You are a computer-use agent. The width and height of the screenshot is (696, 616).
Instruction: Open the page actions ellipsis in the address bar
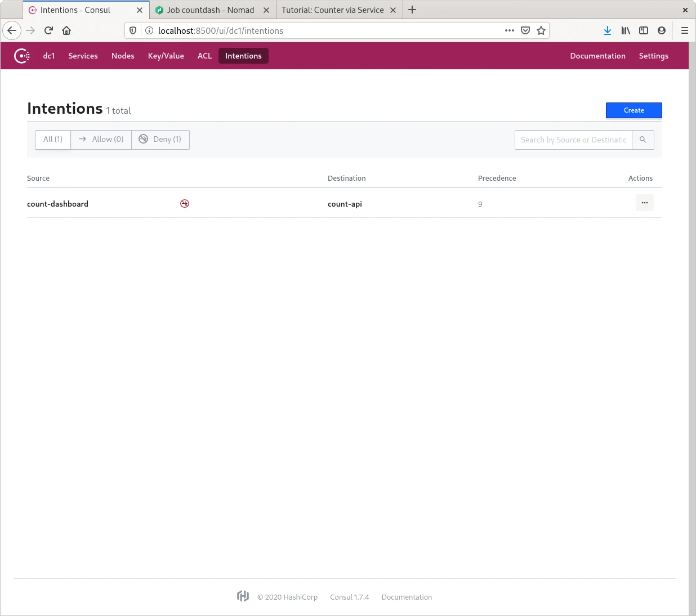(x=510, y=30)
